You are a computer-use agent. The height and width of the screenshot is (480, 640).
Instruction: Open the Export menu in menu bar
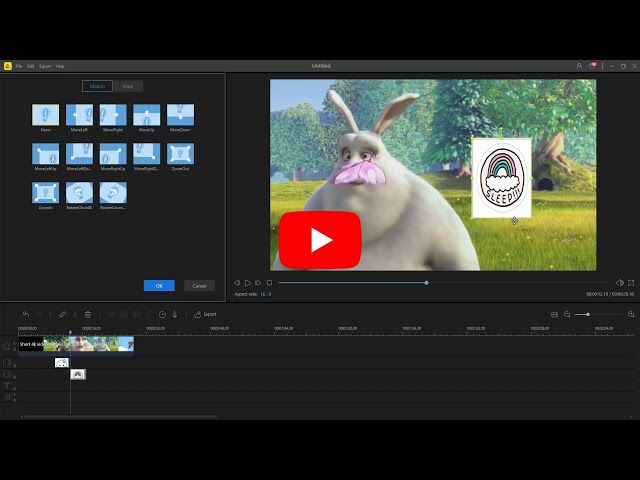[45, 66]
